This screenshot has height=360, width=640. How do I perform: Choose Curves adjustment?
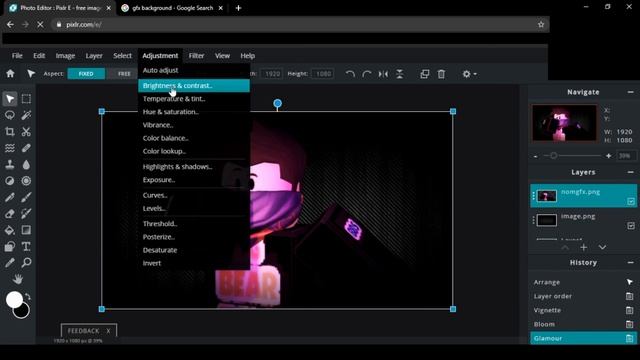[x=194, y=195]
